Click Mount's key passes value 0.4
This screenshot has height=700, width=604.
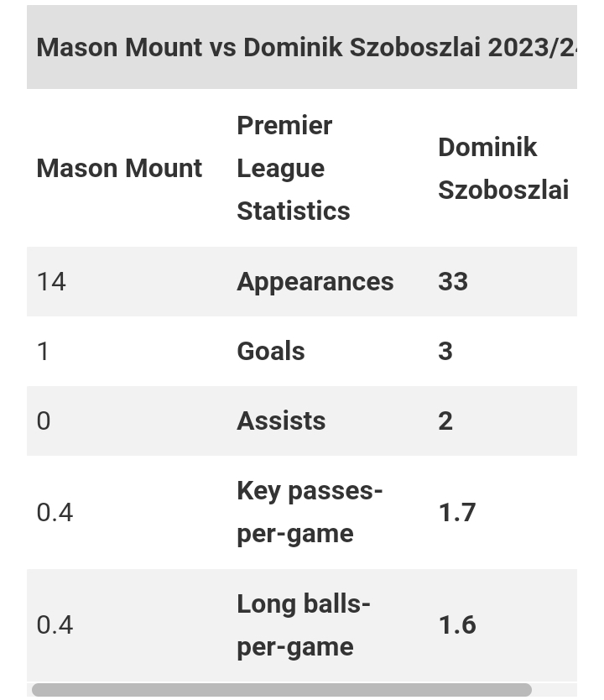coord(55,512)
